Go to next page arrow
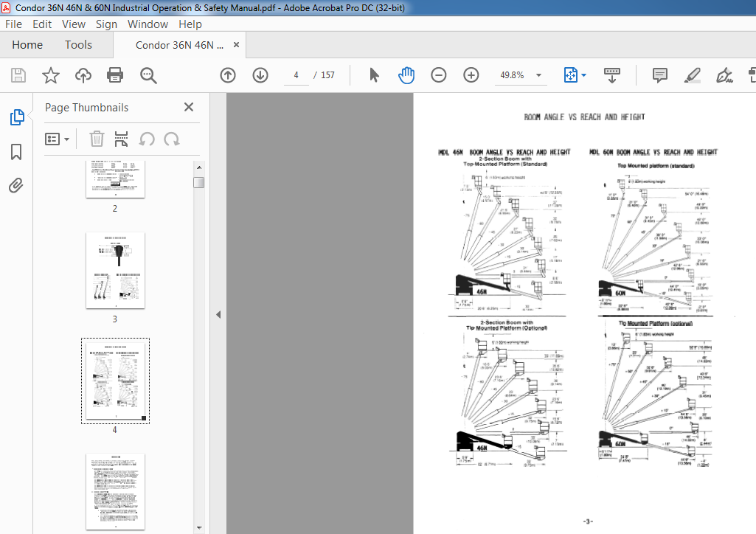Image resolution: width=756 pixels, height=534 pixels. coord(260,75)
